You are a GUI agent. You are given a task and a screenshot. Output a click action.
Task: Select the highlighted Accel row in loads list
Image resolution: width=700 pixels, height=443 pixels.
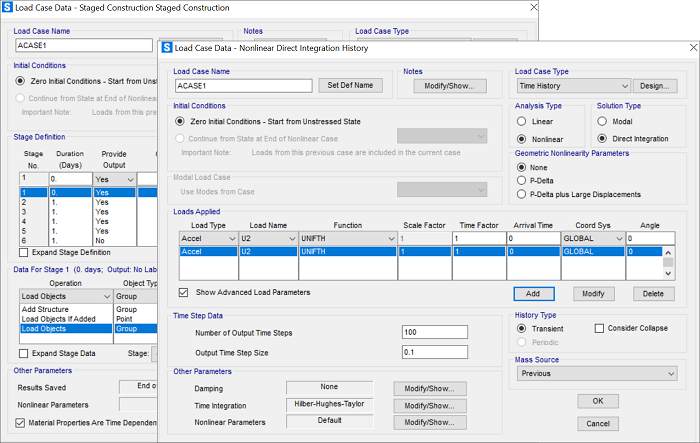[x=421, y=251]
